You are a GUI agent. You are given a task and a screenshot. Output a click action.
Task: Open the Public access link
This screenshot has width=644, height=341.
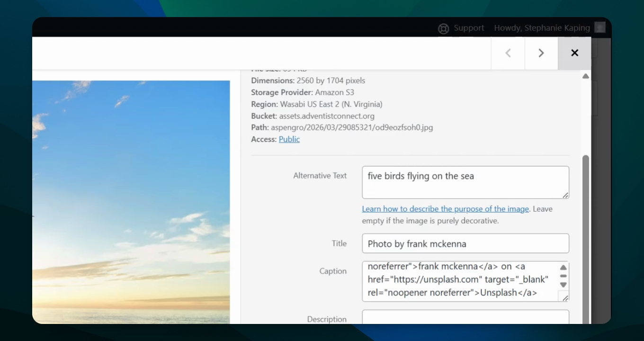click(289, 139)
